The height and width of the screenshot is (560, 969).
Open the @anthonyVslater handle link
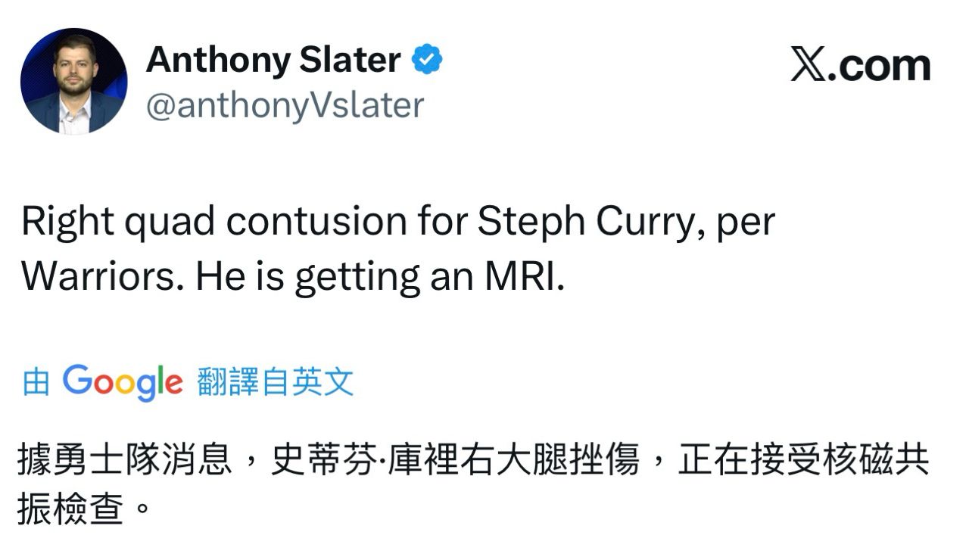(x=284, y=106)
